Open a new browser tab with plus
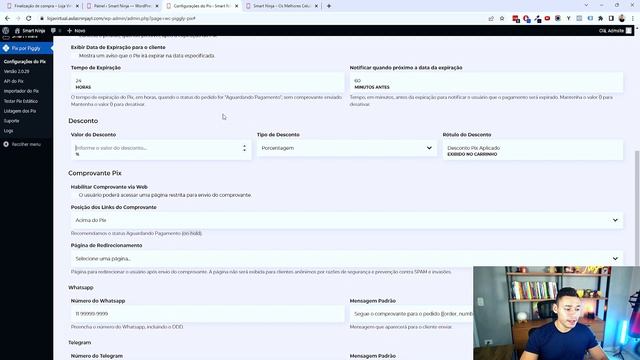 329,6
